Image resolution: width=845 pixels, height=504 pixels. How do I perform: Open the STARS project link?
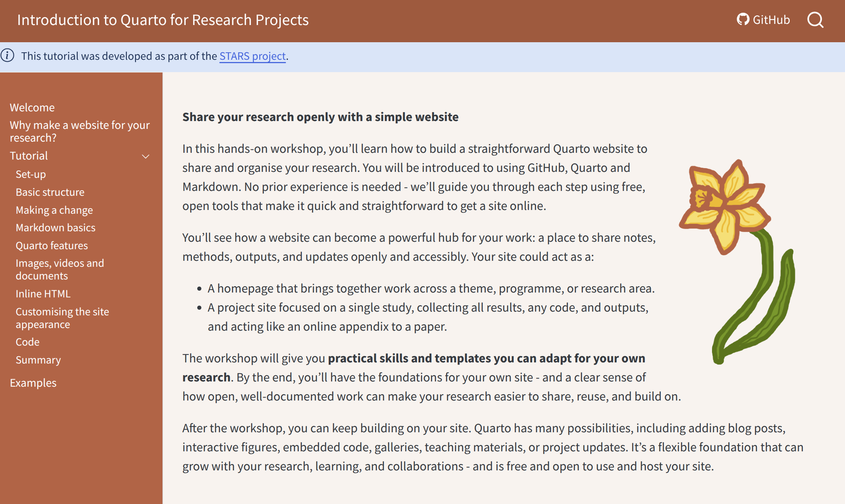click(x=253, y=56)
